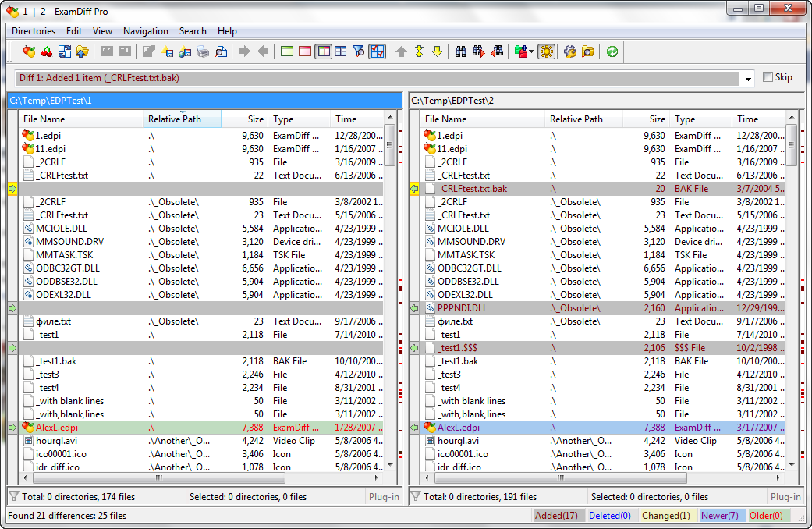
Task: Click green arrow beside _test1.$$$ in right pane
Action: click(x=414, y=348)
